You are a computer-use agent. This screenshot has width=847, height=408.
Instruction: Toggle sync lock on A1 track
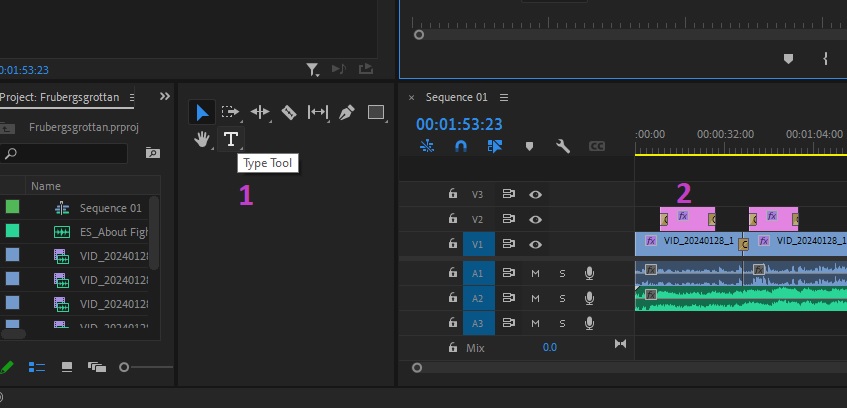[508, 273]
